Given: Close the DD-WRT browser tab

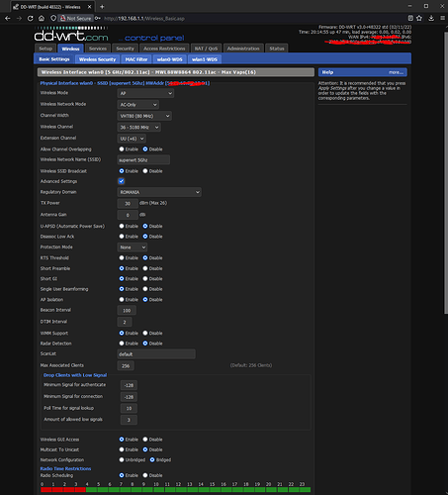Looking at the screenshot, I should [90, 7].
